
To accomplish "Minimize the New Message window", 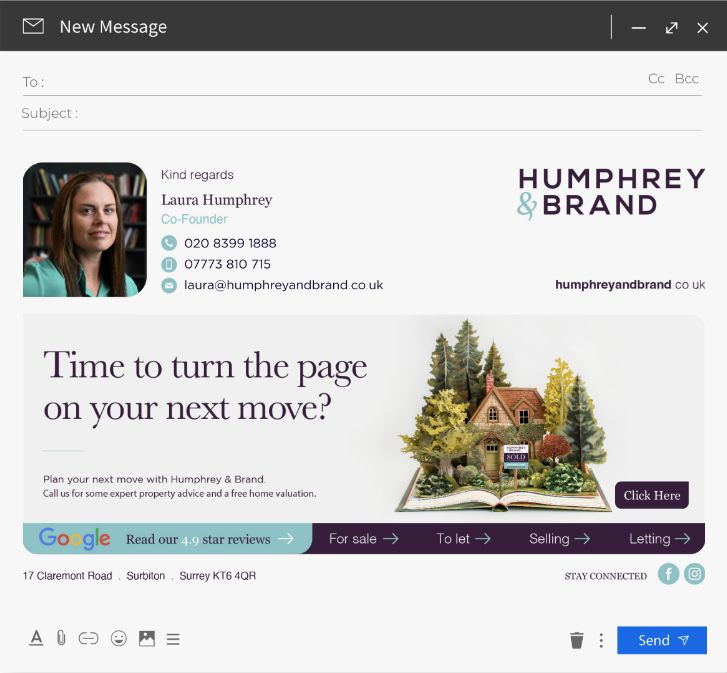I will 638,28.
